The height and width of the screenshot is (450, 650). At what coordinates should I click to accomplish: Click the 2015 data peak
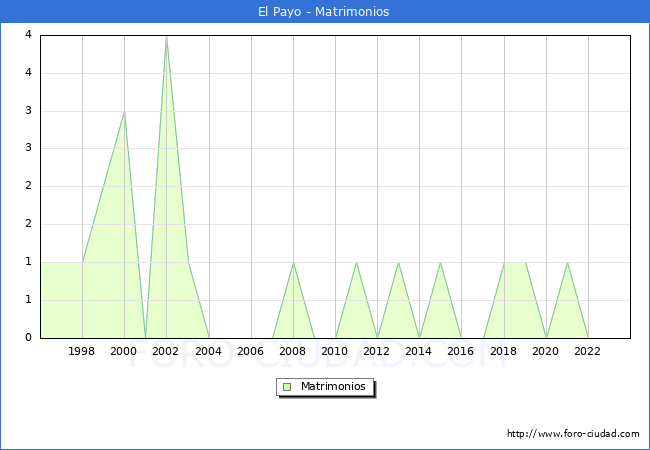[440, 263]
